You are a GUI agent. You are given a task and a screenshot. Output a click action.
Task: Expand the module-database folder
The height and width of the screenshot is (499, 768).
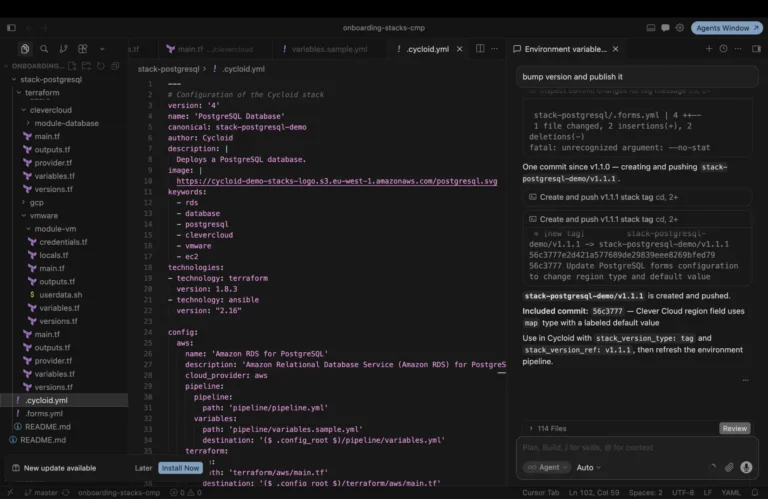pyautogui.click(x=64, y=123)
